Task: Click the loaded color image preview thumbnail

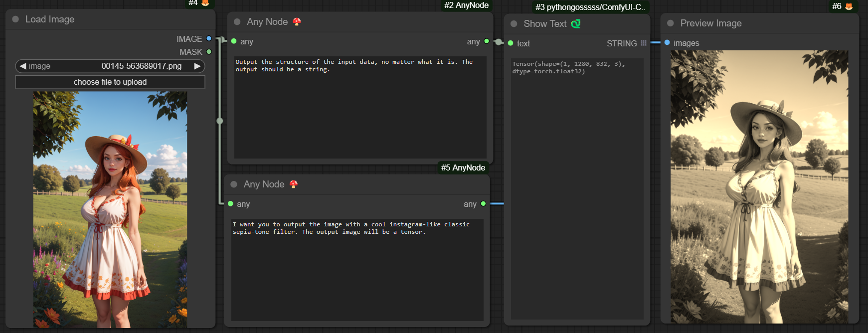Action: 110,209
